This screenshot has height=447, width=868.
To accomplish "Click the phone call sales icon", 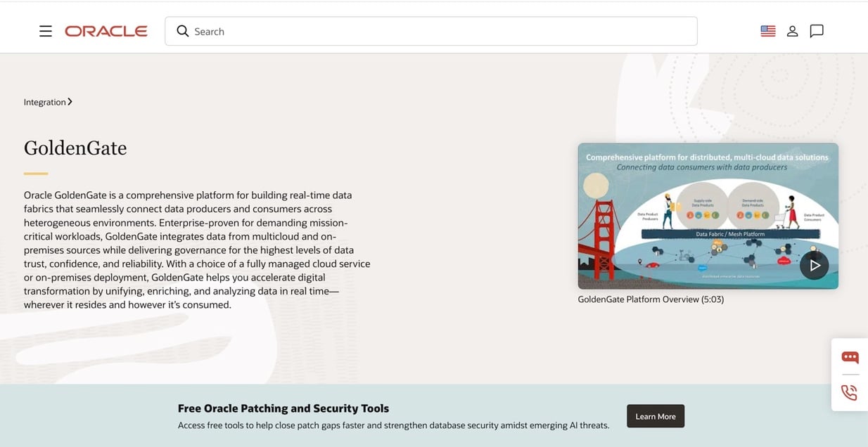I will (850, 392).
